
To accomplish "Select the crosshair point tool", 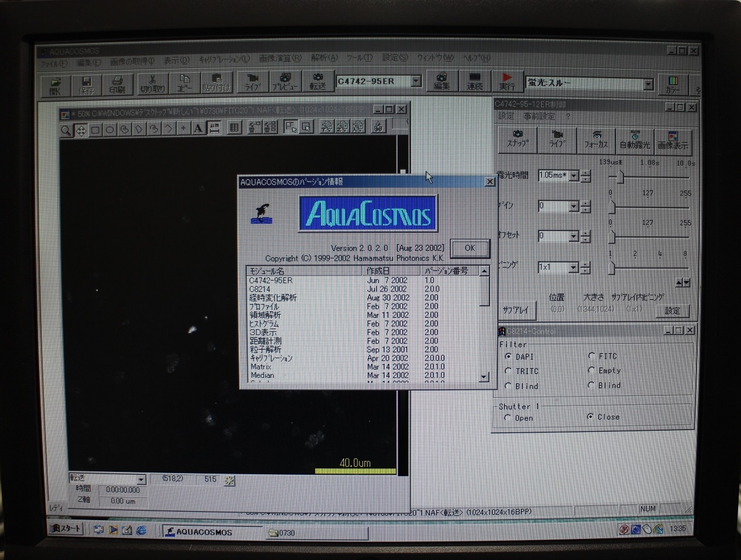I will 183,129.
